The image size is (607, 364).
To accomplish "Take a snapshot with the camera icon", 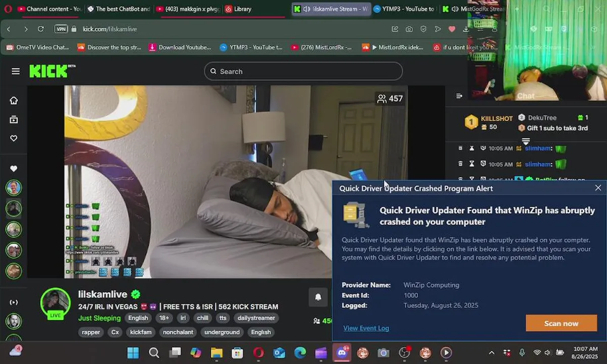I will tap(409, 29).
